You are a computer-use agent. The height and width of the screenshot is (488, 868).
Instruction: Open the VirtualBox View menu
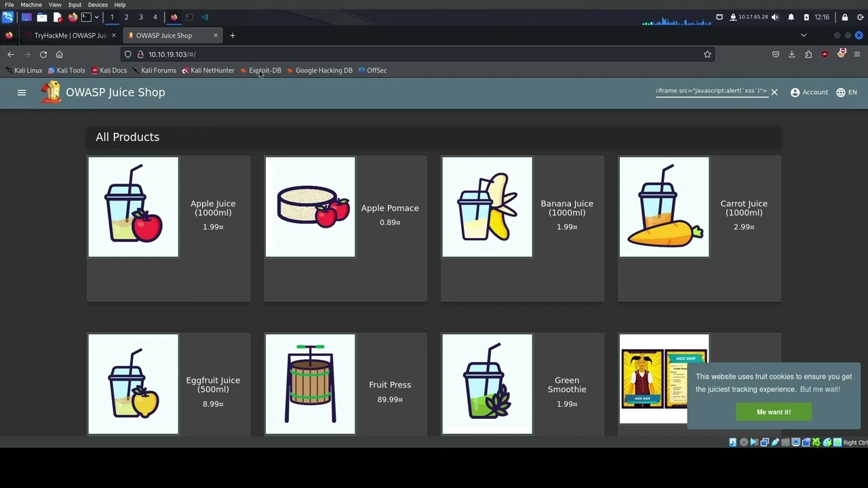tap(55, 5)
